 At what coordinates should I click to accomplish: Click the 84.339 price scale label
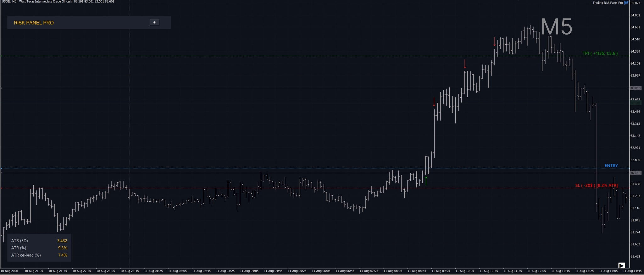pyautogui.click(x=636, y=51)
